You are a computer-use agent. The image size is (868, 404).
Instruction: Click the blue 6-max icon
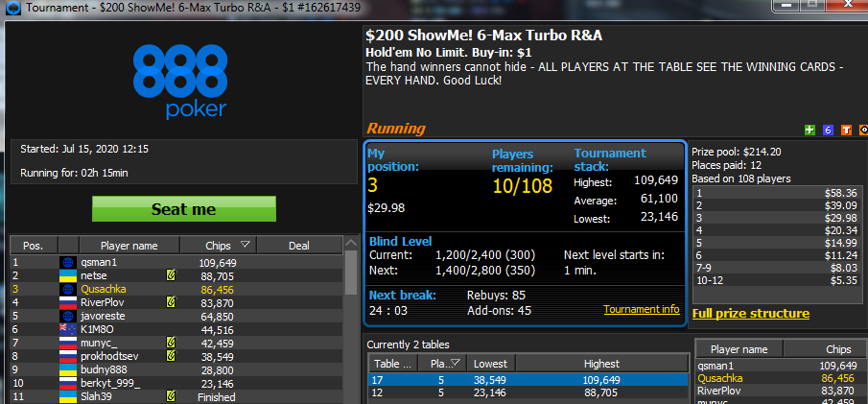point(828,131)
